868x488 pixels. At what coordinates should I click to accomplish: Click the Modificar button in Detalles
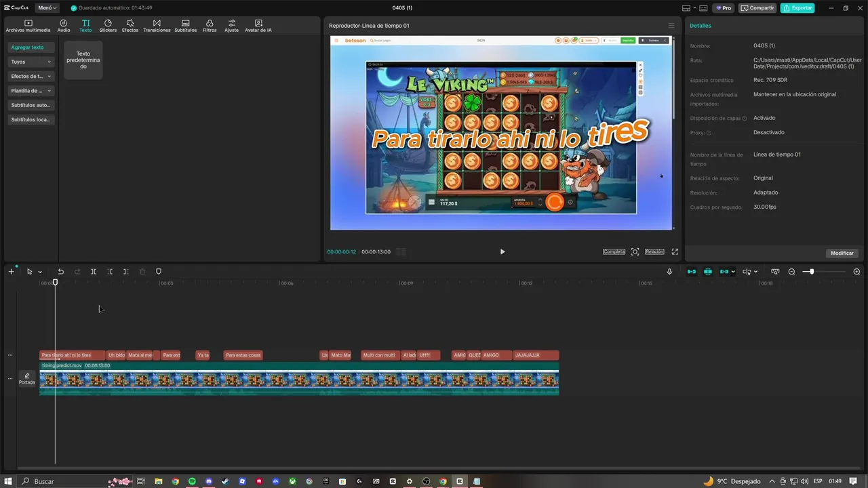842,253
